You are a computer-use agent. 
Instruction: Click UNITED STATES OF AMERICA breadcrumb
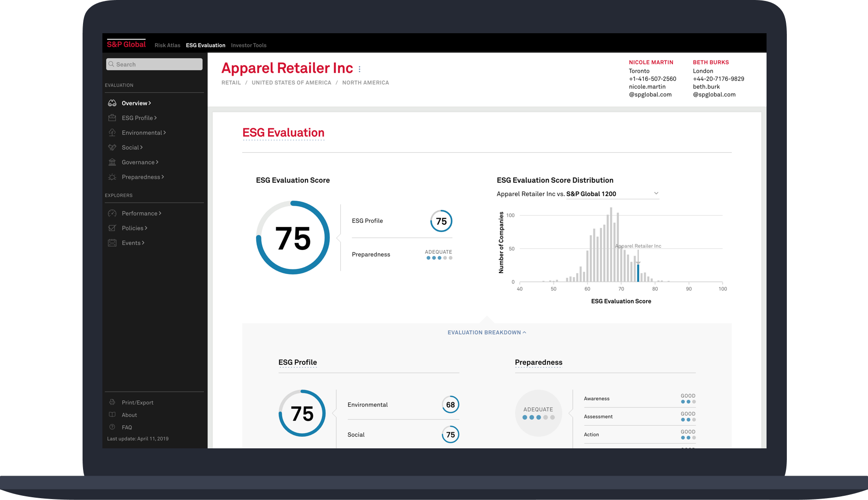point(291,83)
